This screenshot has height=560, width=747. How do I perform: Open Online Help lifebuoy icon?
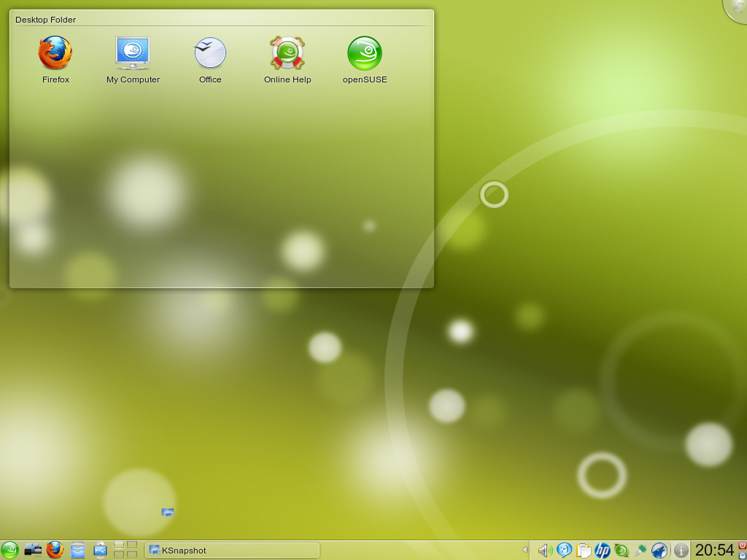tap(287, 54)
